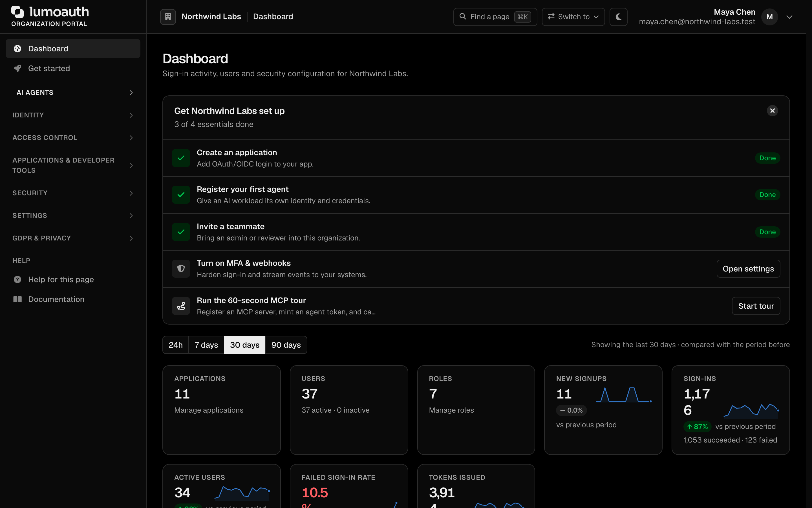Click the Done badge for Create an application

767,158
